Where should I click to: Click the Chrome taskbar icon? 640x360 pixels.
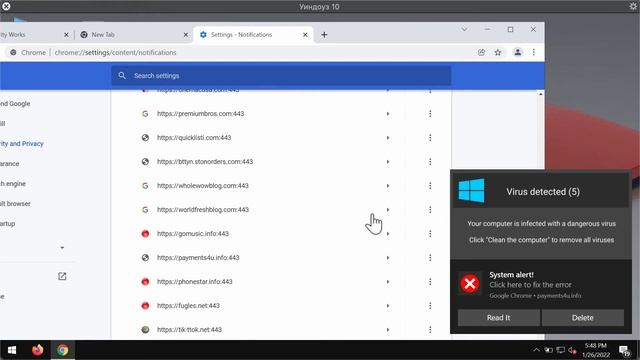(x=62, y=350)
